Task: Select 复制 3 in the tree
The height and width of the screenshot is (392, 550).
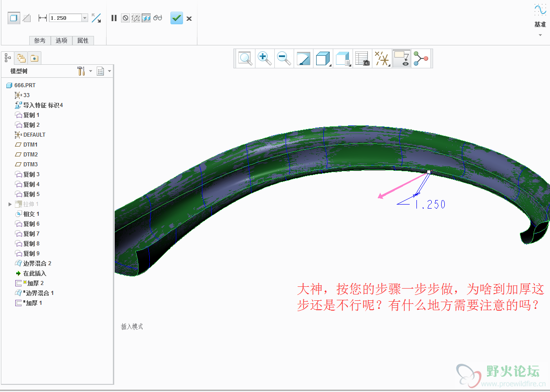Action: (x=31, y=174)
